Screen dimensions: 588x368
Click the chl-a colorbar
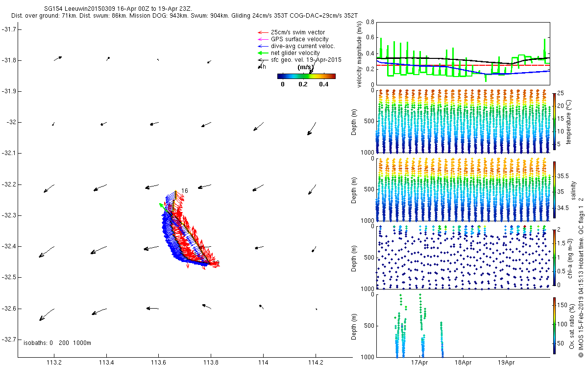click(554, 257)
